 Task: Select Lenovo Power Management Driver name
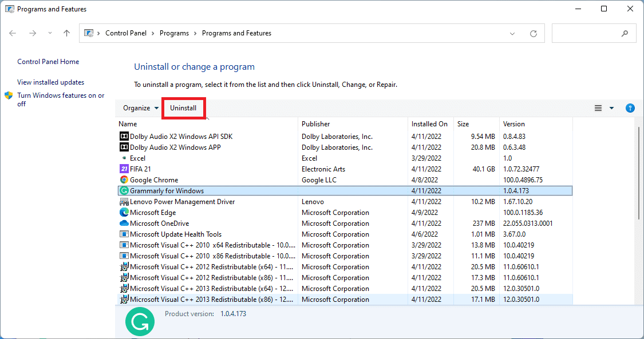click(x=183, y=202)
